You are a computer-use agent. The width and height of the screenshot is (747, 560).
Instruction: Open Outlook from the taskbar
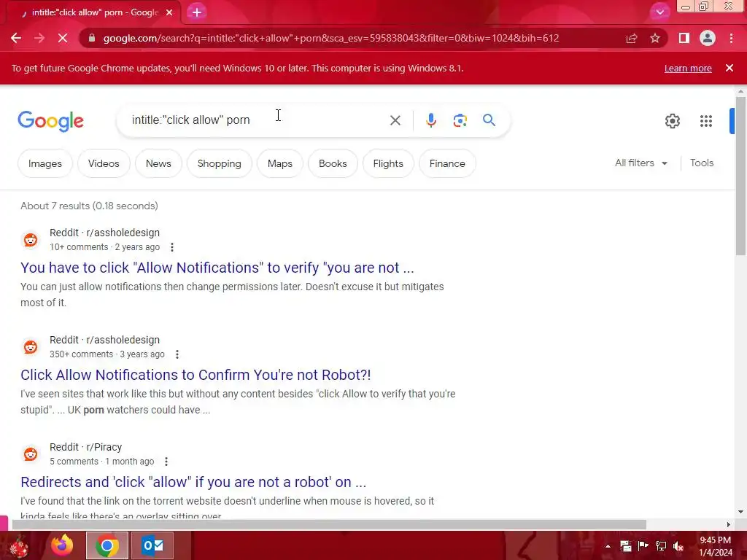152,545
